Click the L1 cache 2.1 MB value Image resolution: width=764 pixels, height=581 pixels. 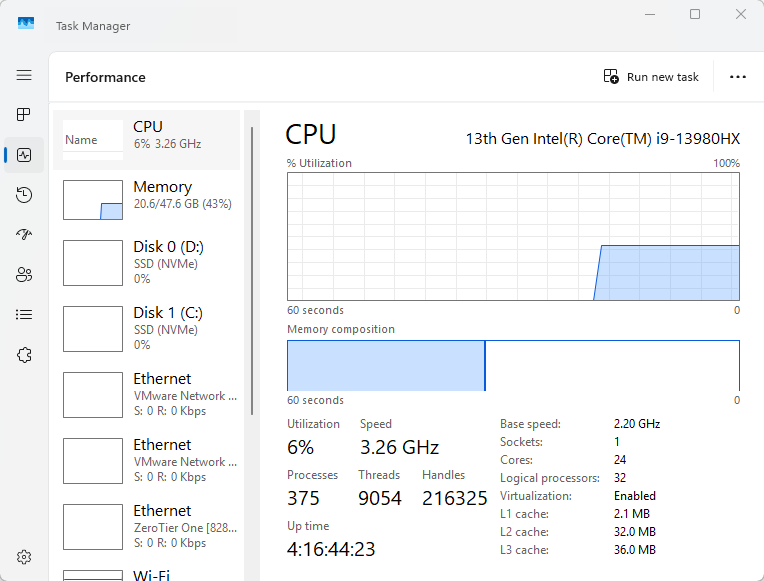(x=631, y=514)
